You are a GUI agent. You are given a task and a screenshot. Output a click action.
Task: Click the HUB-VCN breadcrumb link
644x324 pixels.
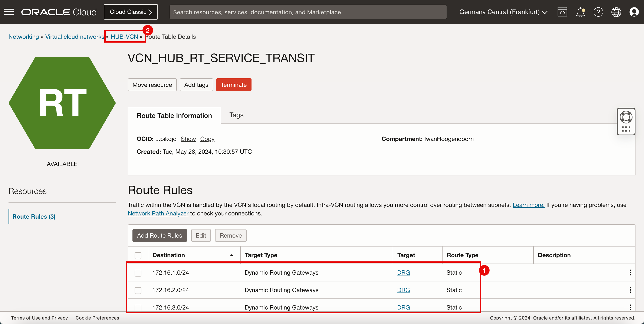click(124, 36)
